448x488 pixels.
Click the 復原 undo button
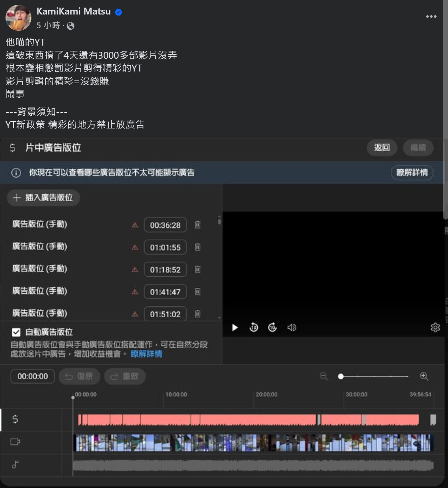(79, 376)
